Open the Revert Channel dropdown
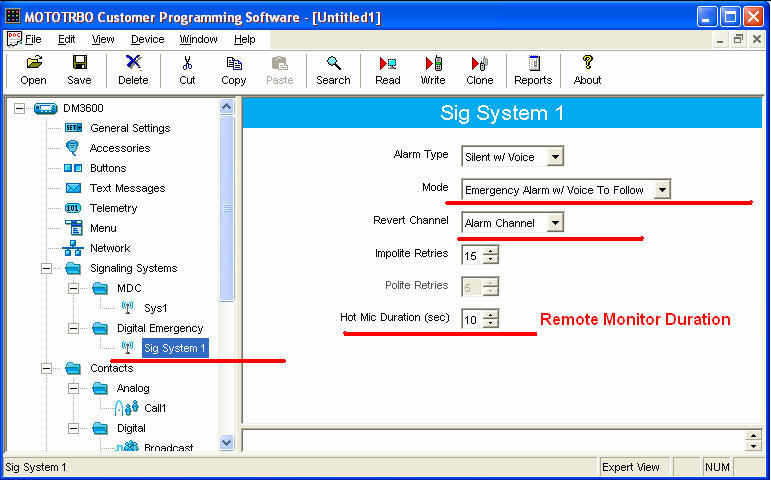 [555, 223]
